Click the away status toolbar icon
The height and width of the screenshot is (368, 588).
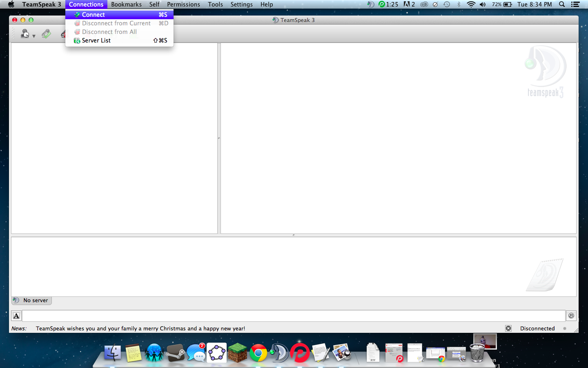point(25,34)
